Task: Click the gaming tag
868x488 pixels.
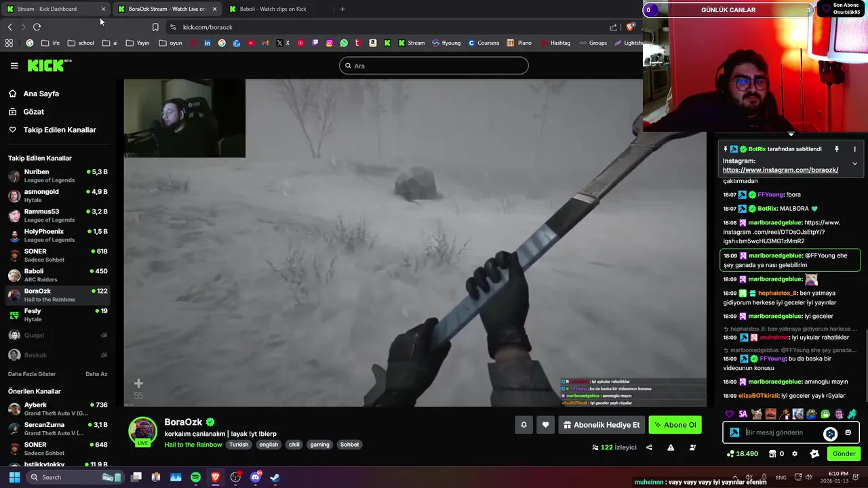Action: [x=319, y=445]
